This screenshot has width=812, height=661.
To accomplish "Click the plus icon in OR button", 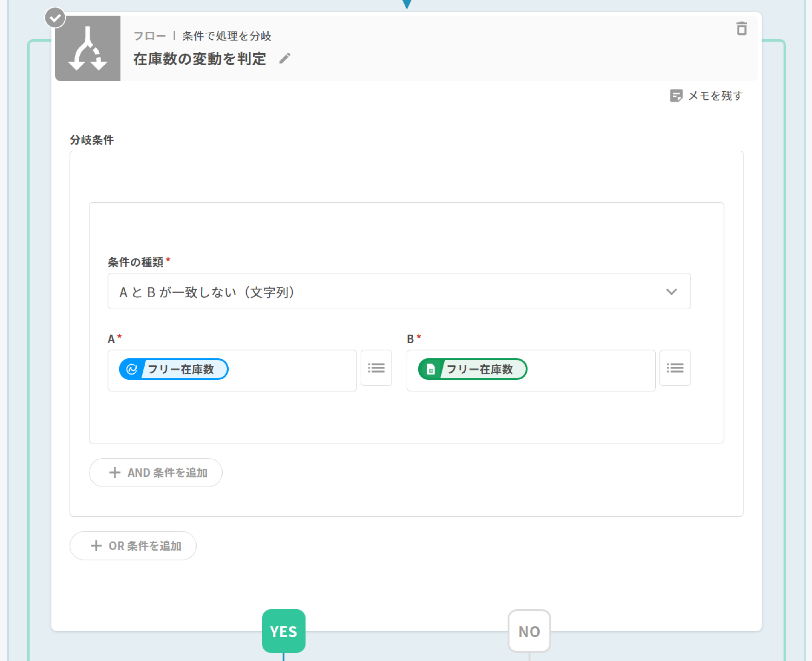I will pyautogui.click(x=96, y=546).
